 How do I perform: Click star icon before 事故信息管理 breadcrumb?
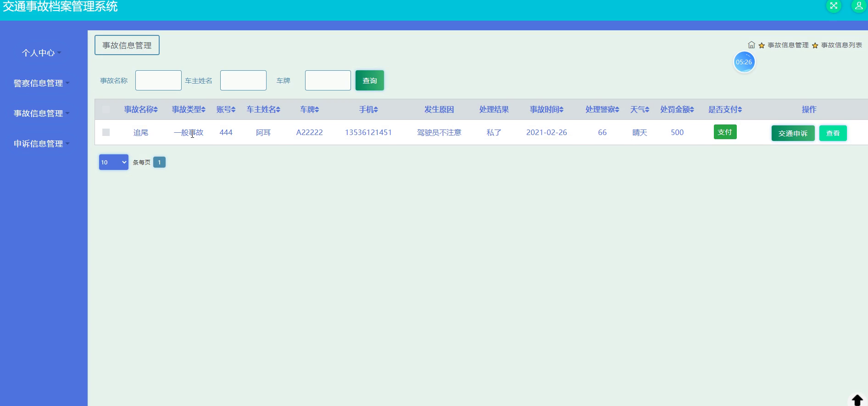[x=762, y=45]
